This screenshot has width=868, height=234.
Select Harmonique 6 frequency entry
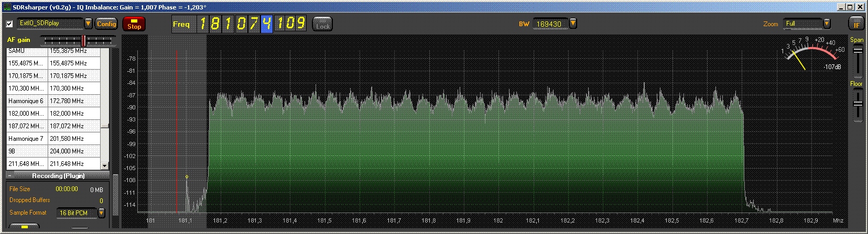pos(53,101)
